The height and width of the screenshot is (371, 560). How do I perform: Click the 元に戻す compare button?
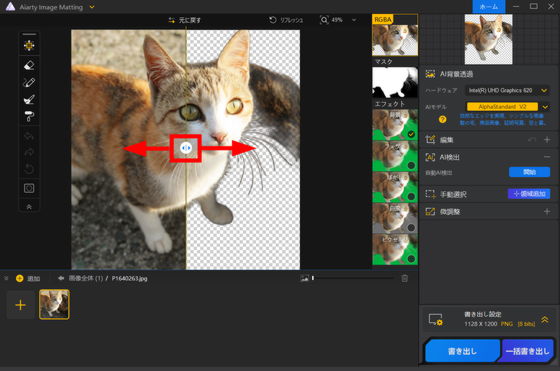(185, 20)
